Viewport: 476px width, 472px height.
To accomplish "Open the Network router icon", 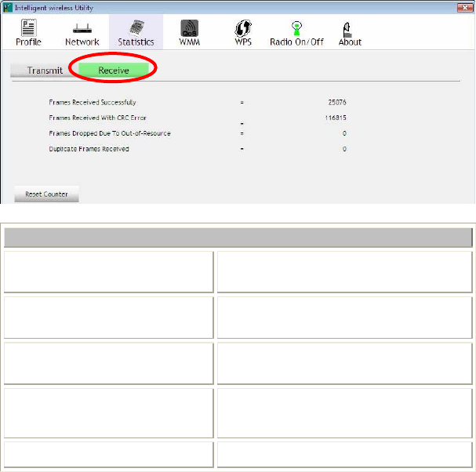I will pyautogui.click(x=82, y=28).
